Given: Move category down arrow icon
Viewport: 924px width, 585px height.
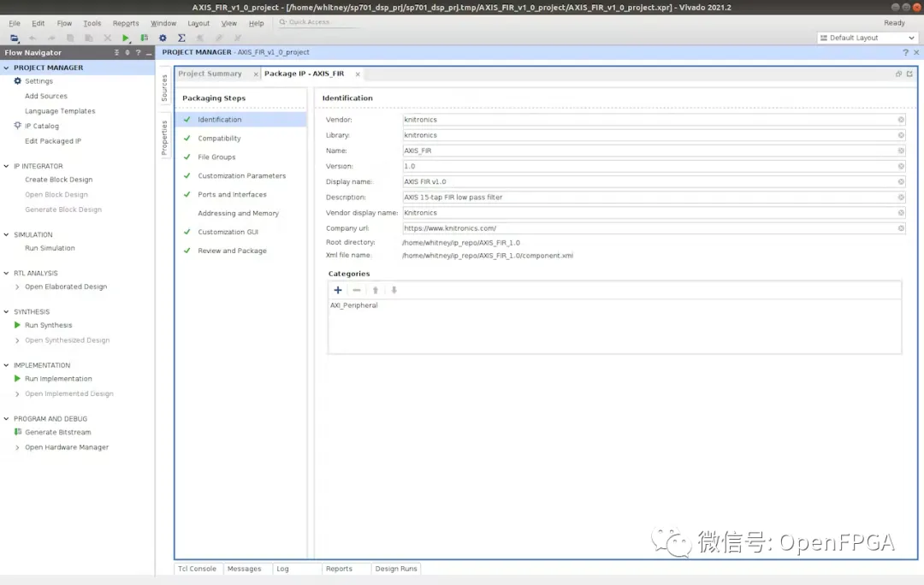Looking at the screenshot, I should point(394,290).
